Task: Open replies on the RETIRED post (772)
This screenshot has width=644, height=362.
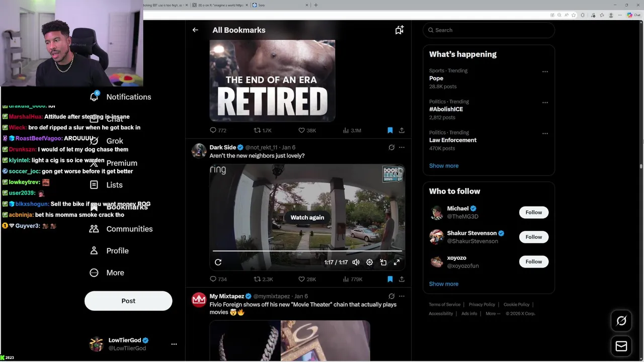Action: [x=218, y=130]
